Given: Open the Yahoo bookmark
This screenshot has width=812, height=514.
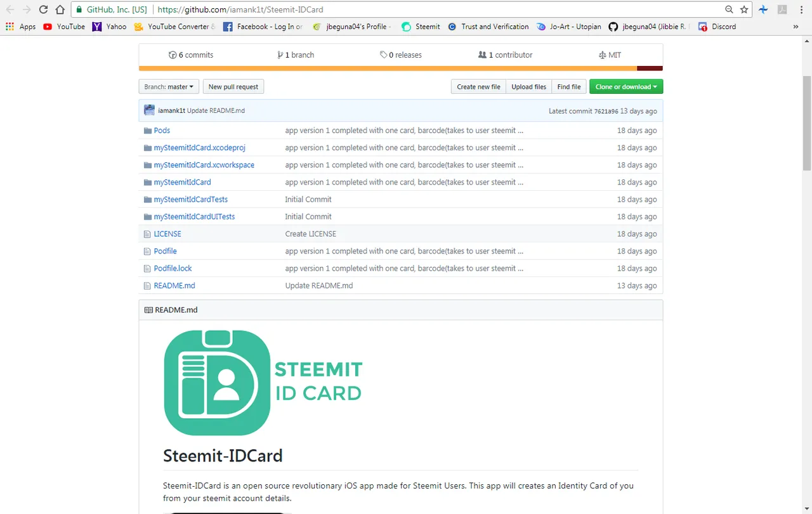Looking at the screenshot, I should point(109,27).
